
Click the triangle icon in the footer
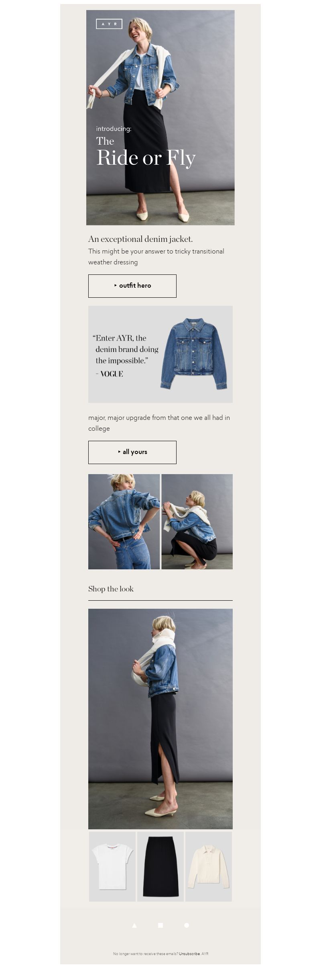(134, 925)
